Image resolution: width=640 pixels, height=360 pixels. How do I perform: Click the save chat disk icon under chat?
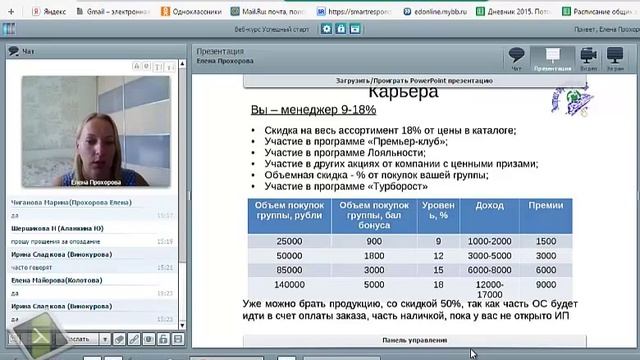[178, 339]
